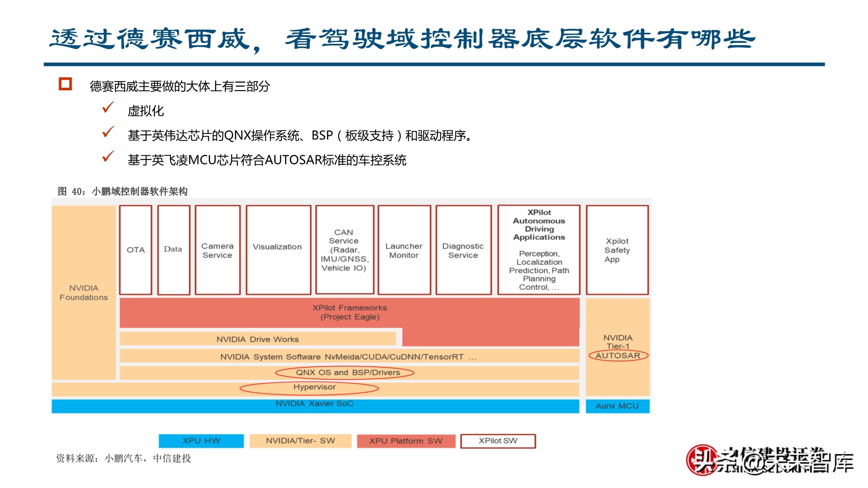Click the checkmark beside the AUTOSAR bullet
Viewport: 868px width, 488px height.
(108, 156)
